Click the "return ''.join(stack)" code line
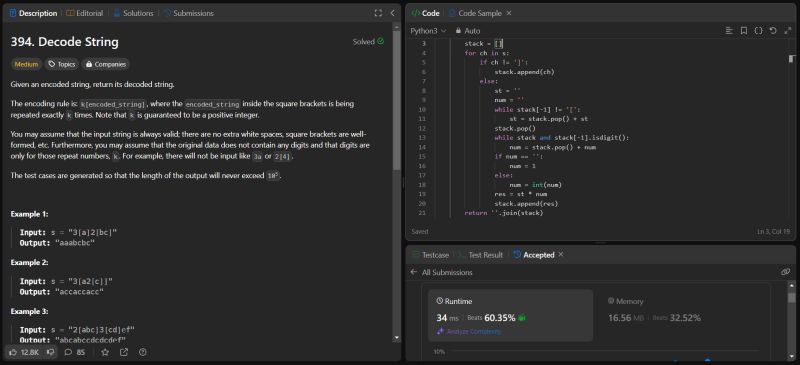This screenshot has height=365, width=800. point(504,213)
